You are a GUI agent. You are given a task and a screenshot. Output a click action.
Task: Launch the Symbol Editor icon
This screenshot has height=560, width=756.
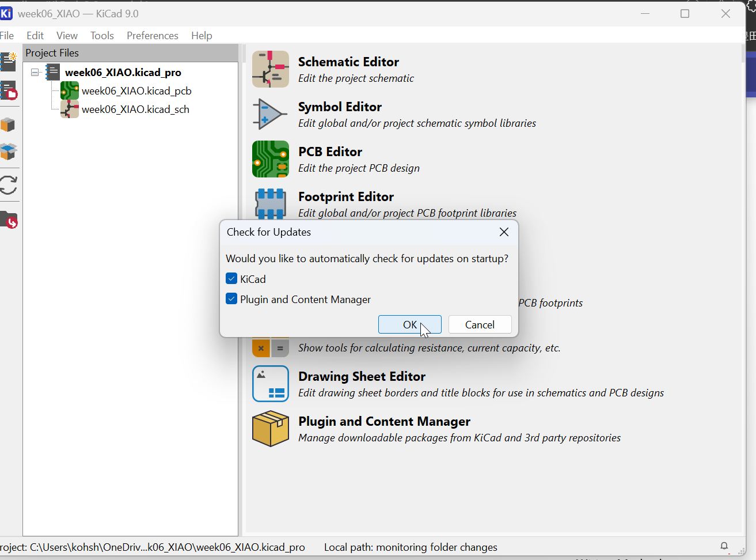click(271, 114)
